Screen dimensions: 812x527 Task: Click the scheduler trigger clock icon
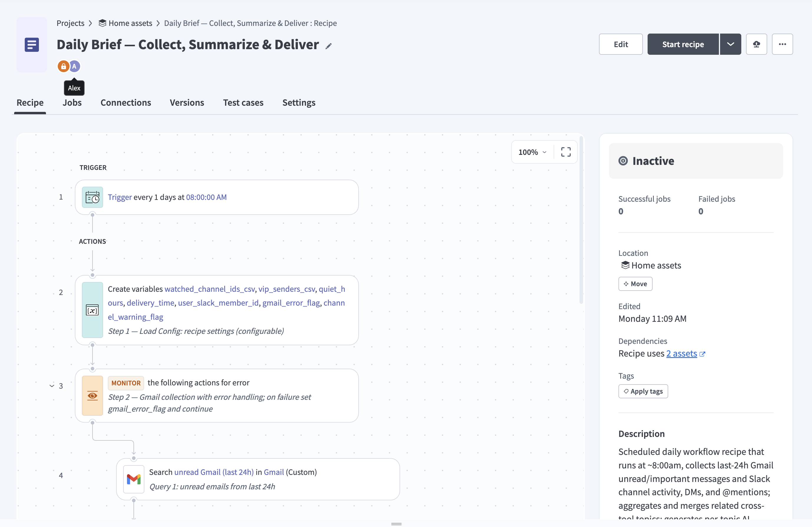[x=93, y=197]
